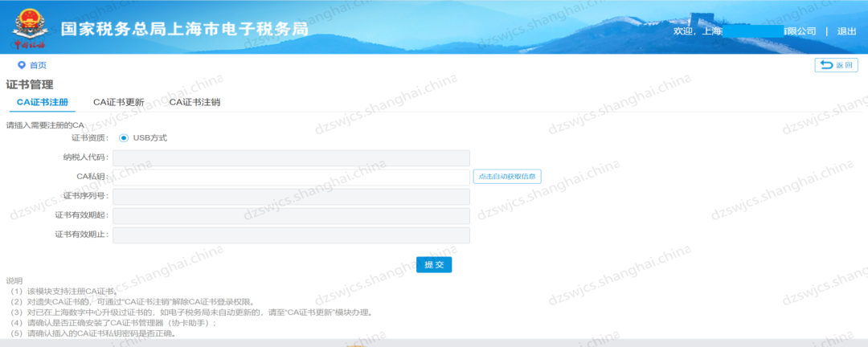This screenshot has width=868, height=347.
Task: Click note (2) about 遗失CA证书
Action: (133, 302)
